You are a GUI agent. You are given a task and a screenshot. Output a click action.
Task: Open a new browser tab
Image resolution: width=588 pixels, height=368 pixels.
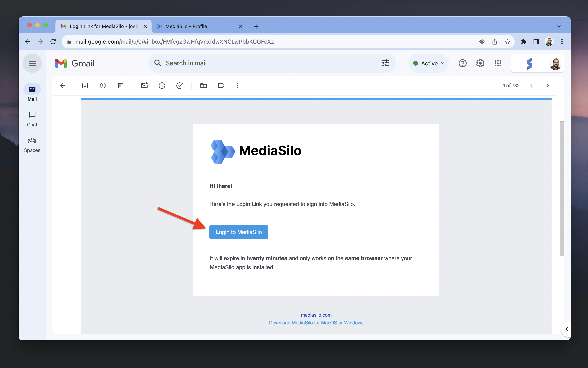click(x=256, y=26)
